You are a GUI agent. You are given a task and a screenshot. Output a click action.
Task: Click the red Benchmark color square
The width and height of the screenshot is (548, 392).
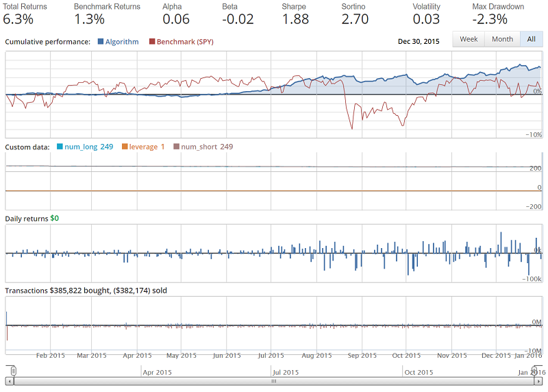click(151, 42)
